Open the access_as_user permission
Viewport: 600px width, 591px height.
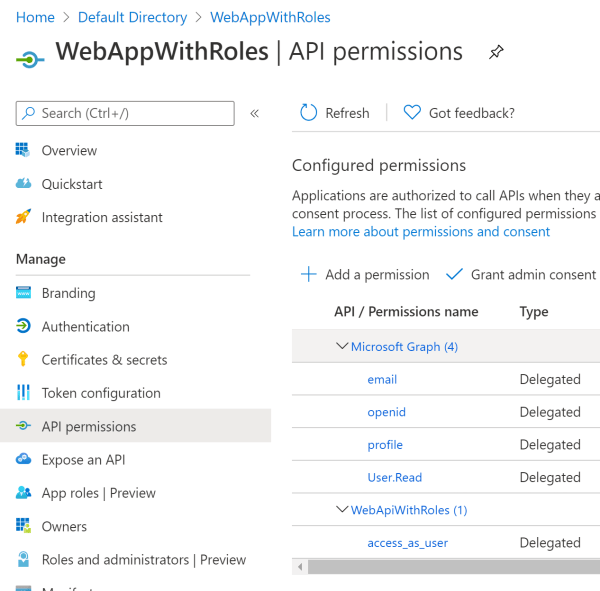tap(408, 543)
